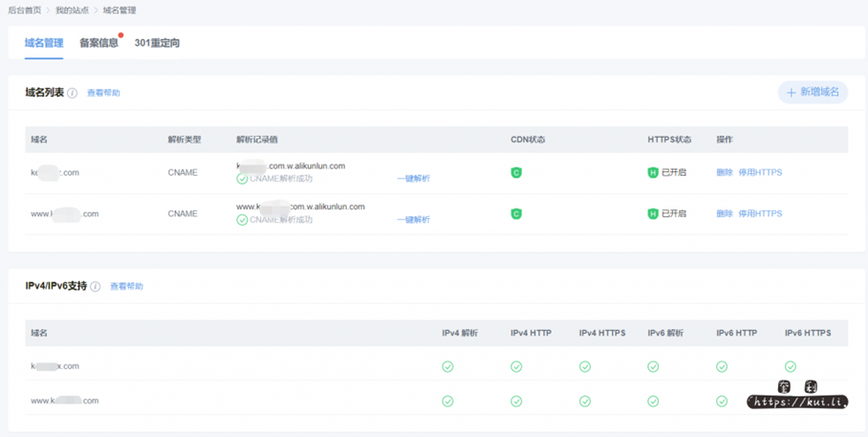
Task: Click info icon next to IPv4/IPv6支持
Action: (96, 287)
